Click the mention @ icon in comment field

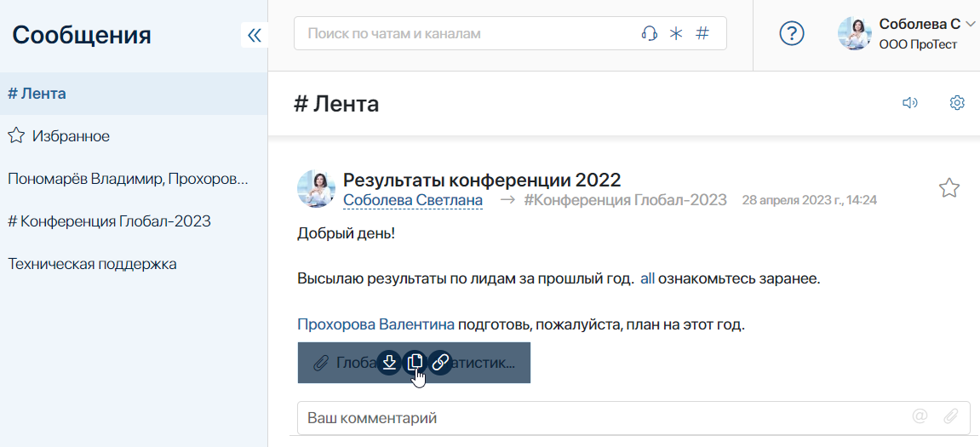coord(920,415)
